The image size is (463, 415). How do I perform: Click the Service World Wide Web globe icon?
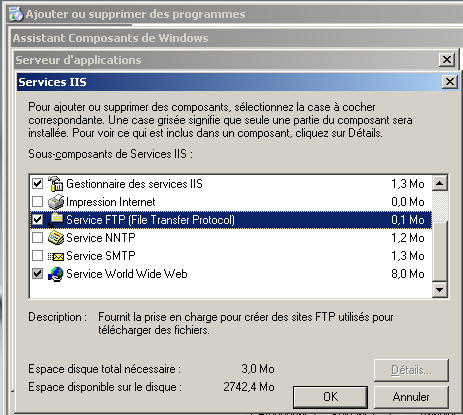coord(55,274)
